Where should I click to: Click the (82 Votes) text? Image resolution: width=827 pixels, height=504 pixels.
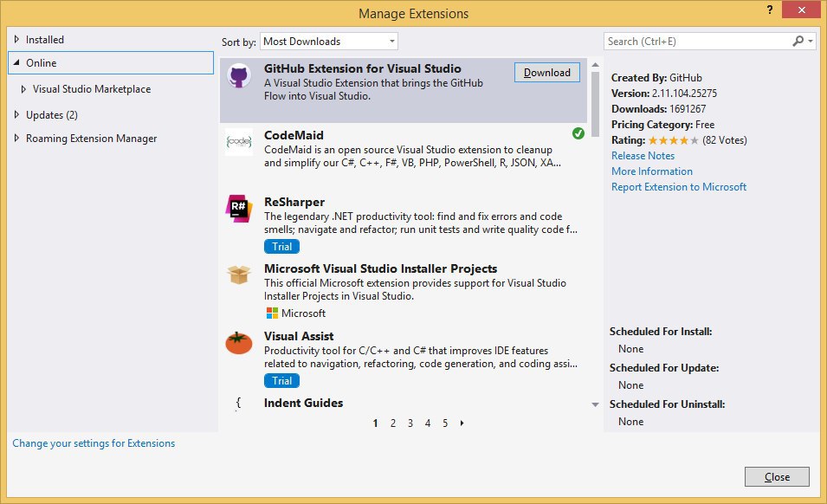coord(725,140)
